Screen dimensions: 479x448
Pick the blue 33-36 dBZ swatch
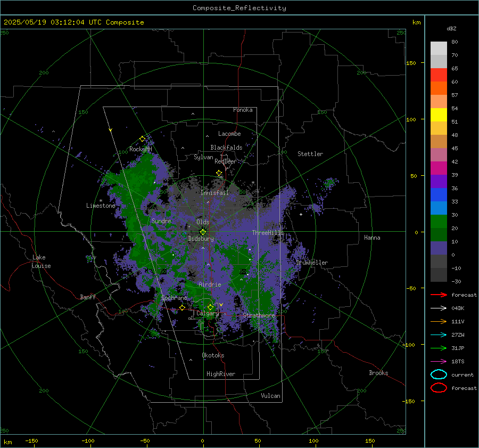pos(439,195)
